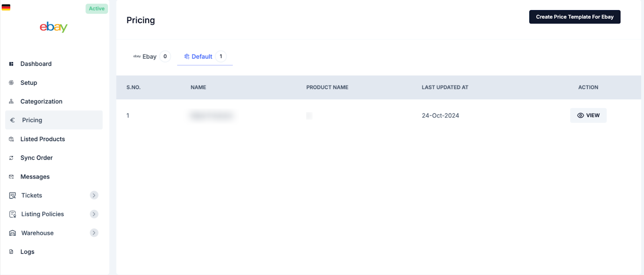Viewport: 644px width, 275px height.
Task: Click the Default tab gear icon
Action: pos(187,56)
